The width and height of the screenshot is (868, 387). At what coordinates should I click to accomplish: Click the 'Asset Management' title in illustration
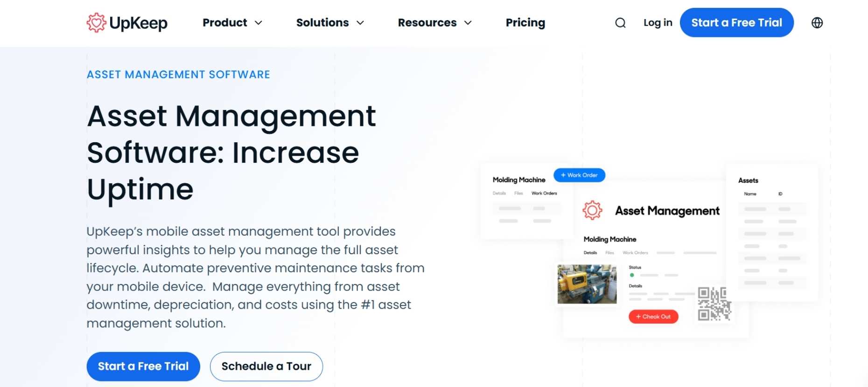click(x=667, y=211)
